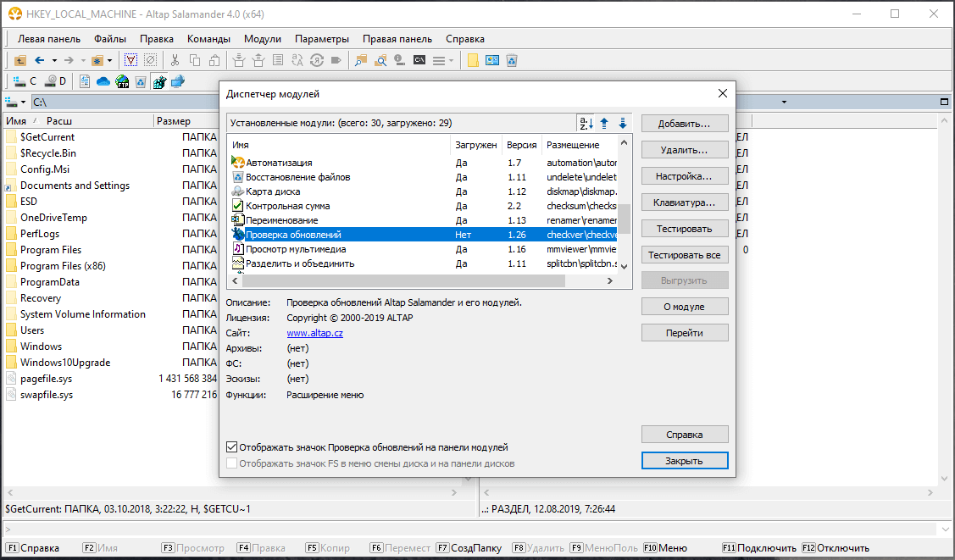Click the Закрыть button
The width and height of the screenshot is (955, 560).
(685, 461)
